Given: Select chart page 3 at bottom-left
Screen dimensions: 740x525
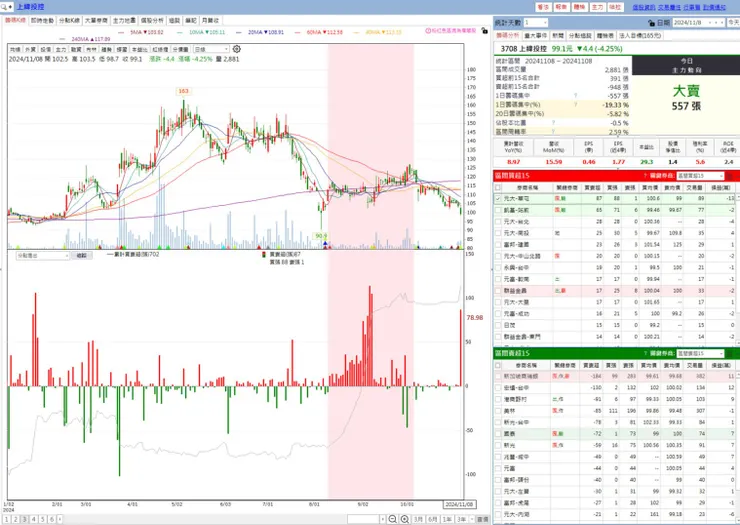Looking at the screenshot, I should tap(25, 519).
